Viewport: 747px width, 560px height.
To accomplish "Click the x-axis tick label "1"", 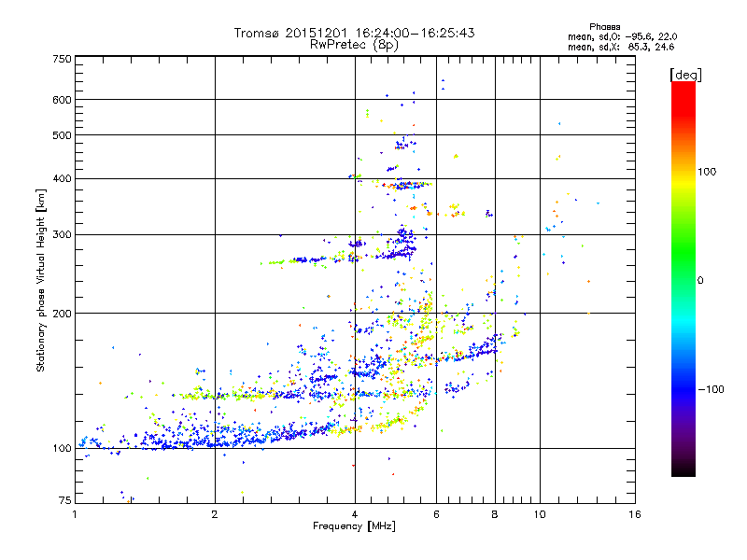I will click(76, 514).
